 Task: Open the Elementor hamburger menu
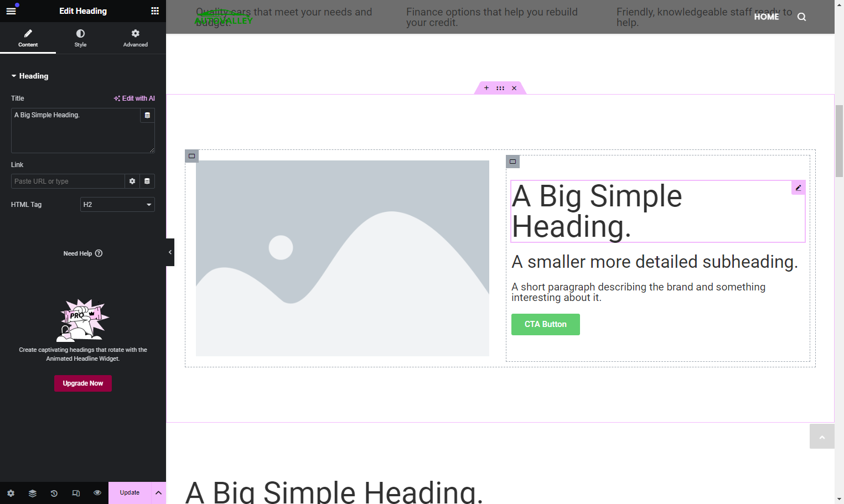11,11
